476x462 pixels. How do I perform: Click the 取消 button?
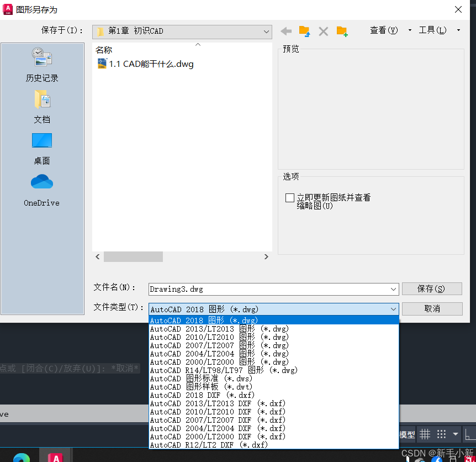[x=432, y=308]
